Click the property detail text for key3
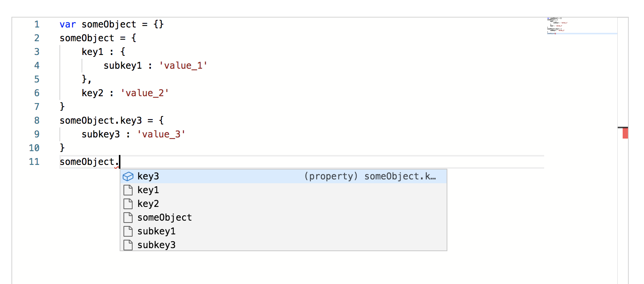 370,176
